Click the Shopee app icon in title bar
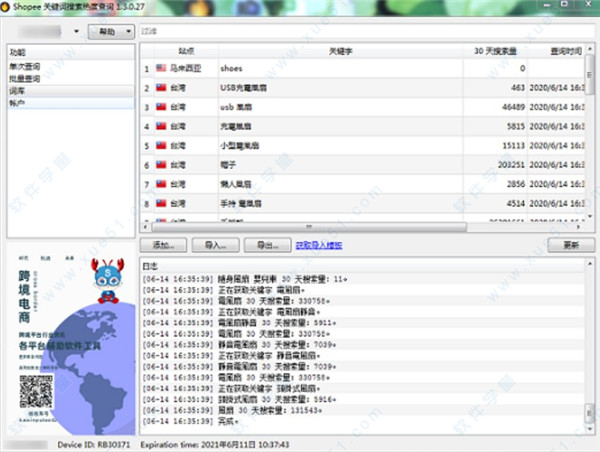This screenshot has width=600, height=452. 5,7
